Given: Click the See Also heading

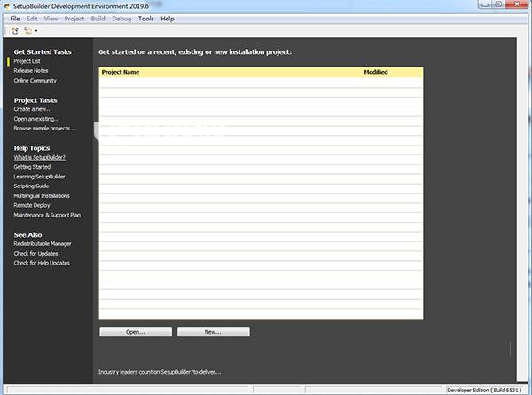Looking at the screenshot, I should click(27, 235).
